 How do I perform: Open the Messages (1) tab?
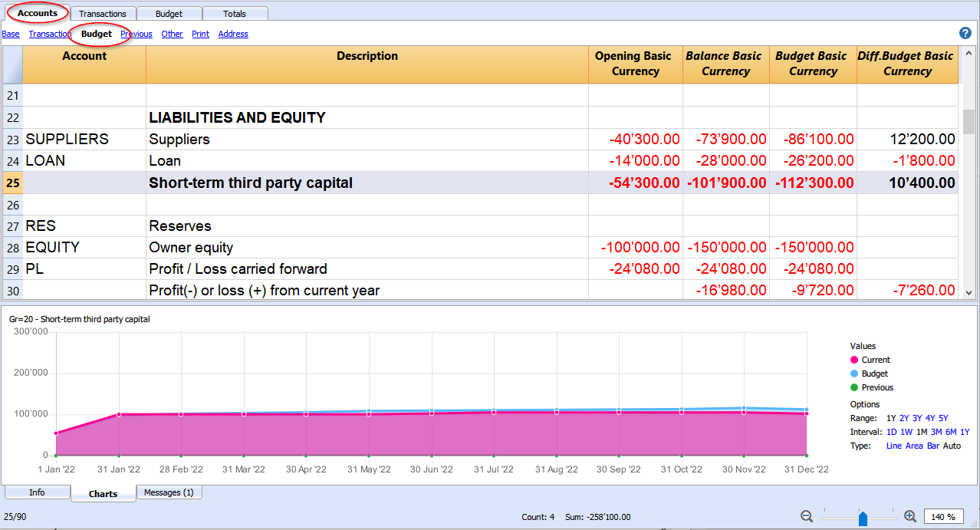coord(169,492)
